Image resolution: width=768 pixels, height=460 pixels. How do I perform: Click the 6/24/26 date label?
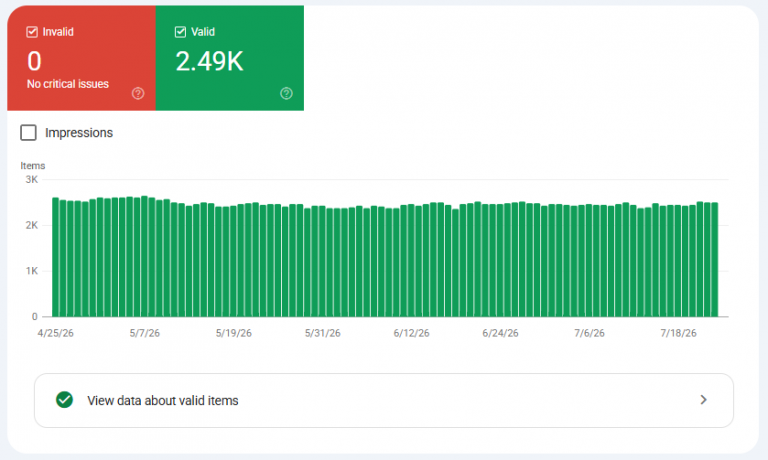click(x=500, y=333)
